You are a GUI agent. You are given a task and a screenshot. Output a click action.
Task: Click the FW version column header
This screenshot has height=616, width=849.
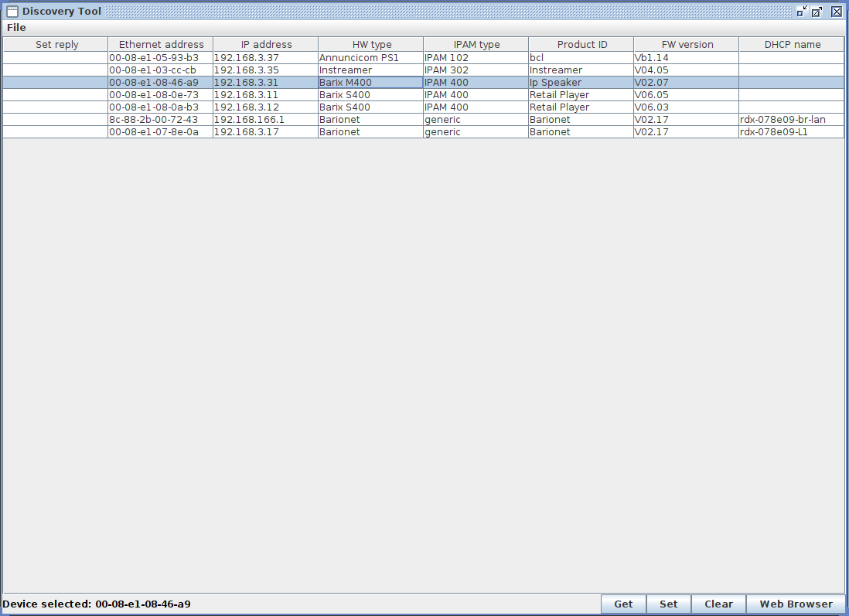687,45
